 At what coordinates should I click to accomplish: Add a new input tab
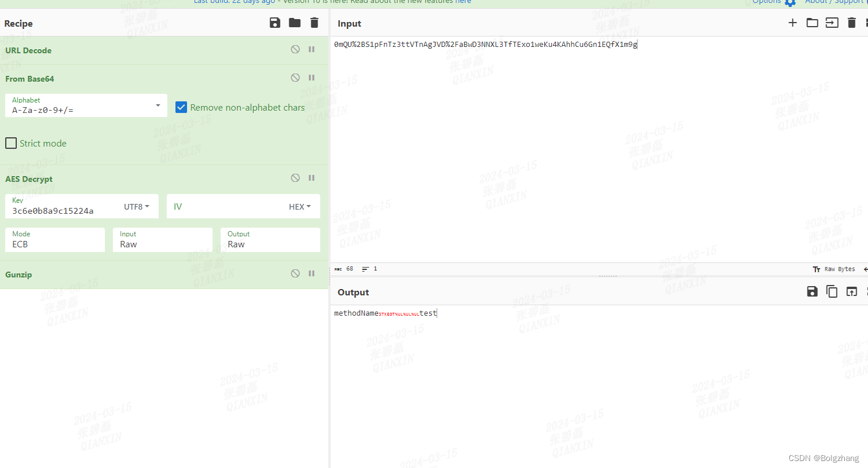pyautogui.click(x=793, y=23)
